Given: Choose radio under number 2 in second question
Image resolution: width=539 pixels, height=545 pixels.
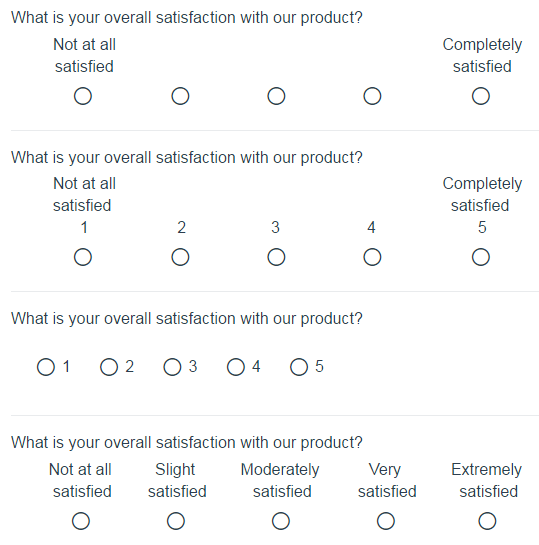Looking at the screenshot, I should click(x=180, y=257).
